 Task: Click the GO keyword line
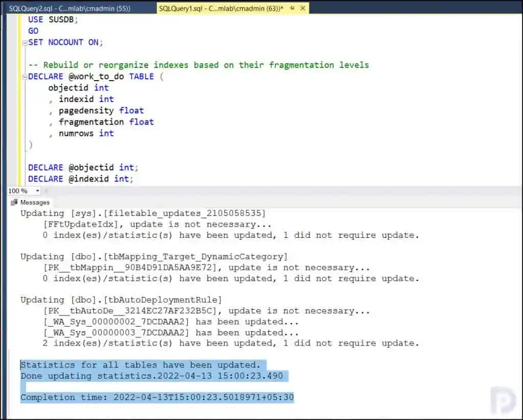33,31
